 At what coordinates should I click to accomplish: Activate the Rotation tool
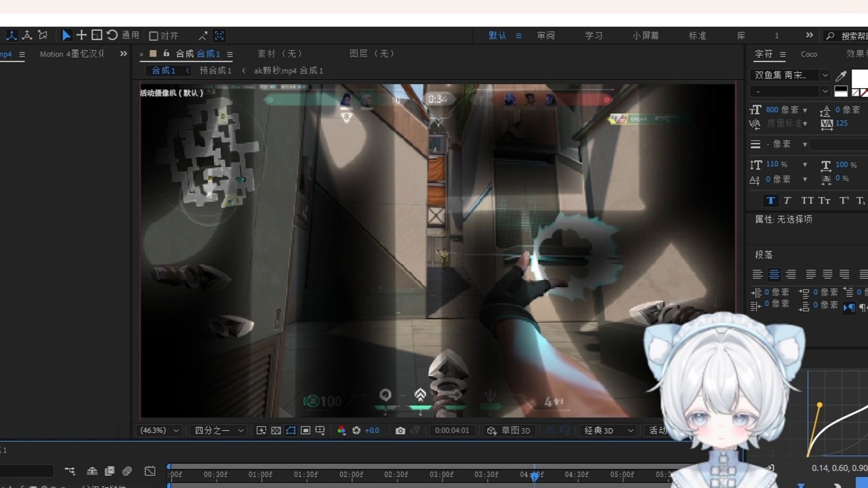(x=111, y=35)
